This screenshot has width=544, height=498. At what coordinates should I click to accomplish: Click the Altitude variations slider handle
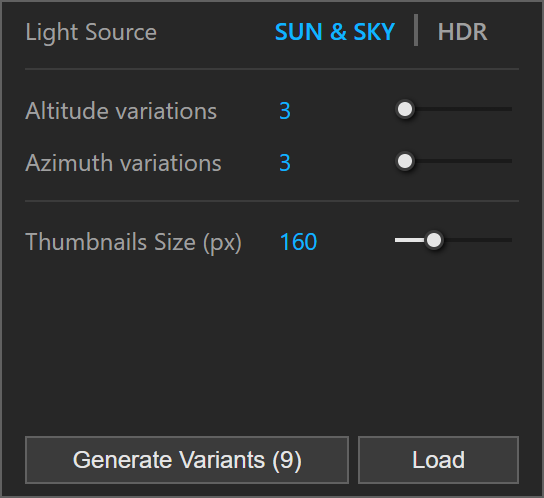[x=405, y=109]
